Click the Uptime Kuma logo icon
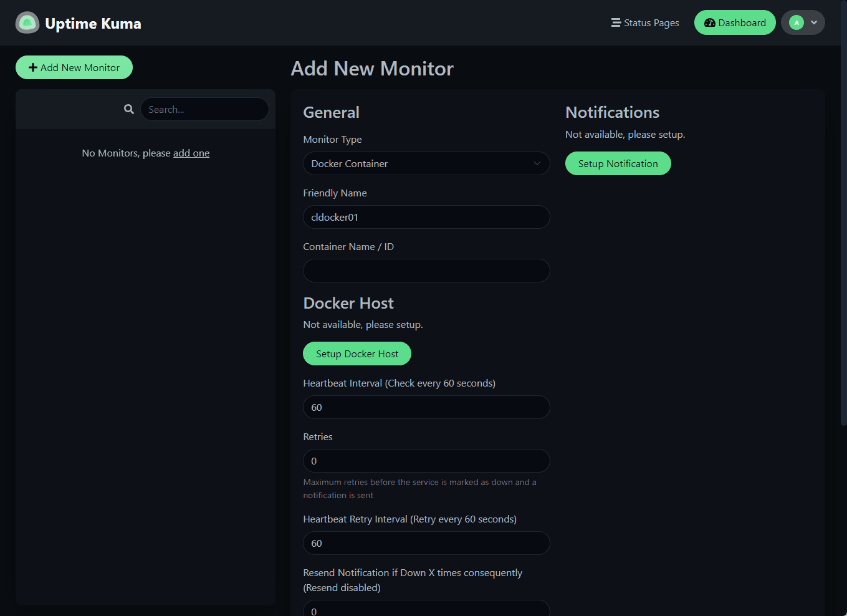Viewport: 847px width, 616px height. (x=27, y=23)
